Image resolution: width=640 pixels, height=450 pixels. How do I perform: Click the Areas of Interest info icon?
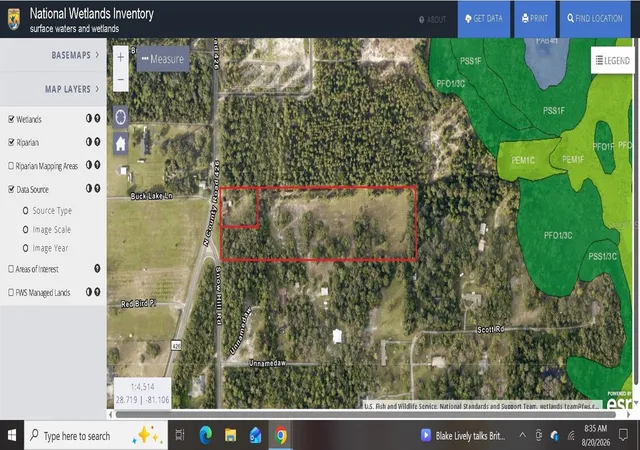(x=97, y=268)
